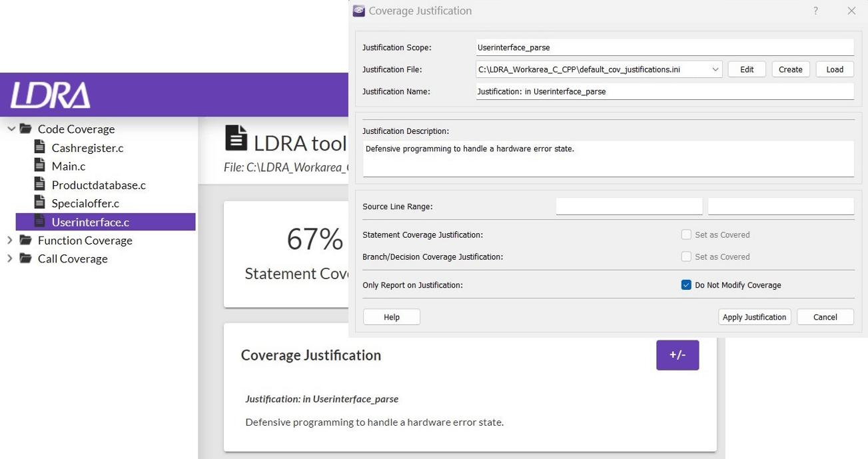The height and width of the screenshot is (459, 868).
Task: Click the question mark help icon in title bar
Action: pos(815,11)
